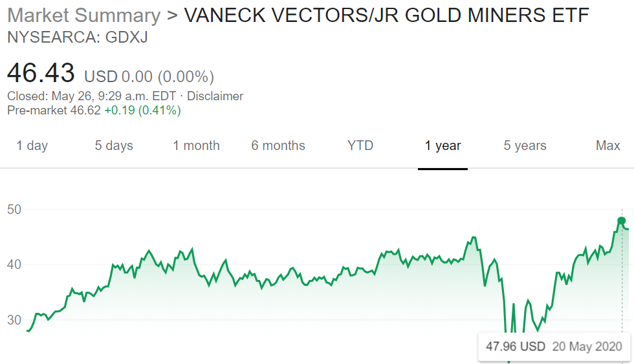Click the 50 y-axis label
The height and width of the screenshot is (364, 634).
(14, 209)
